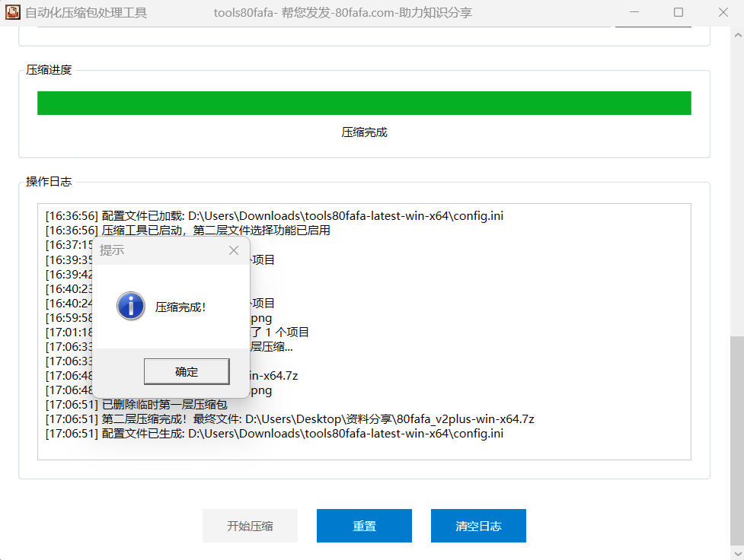Maximize the main window
The image size is (744, 560).
679,12
